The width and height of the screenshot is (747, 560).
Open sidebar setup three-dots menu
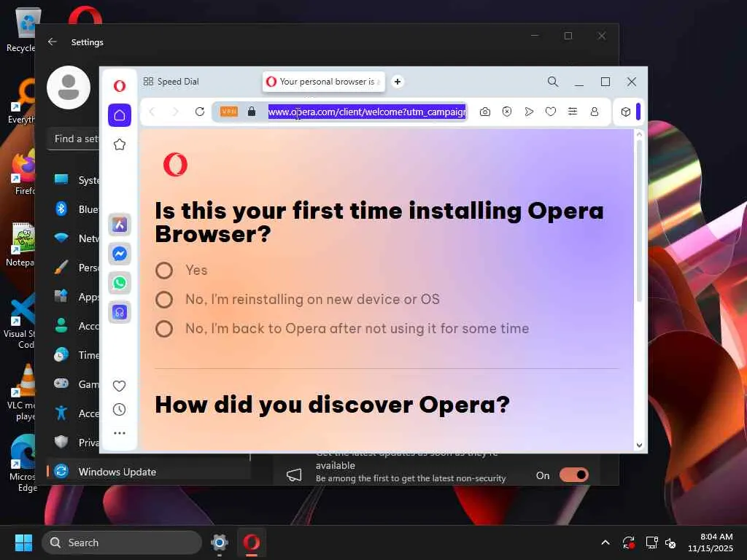120,433
